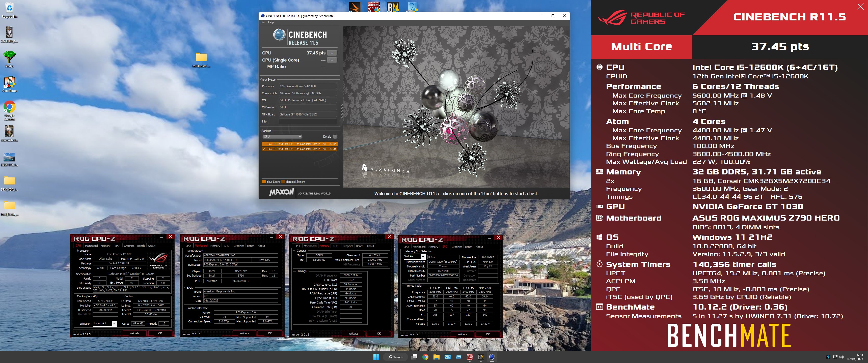Open File Explorer from the taskbar
This screenshot has height=363, width=868.
click(436, 357)
